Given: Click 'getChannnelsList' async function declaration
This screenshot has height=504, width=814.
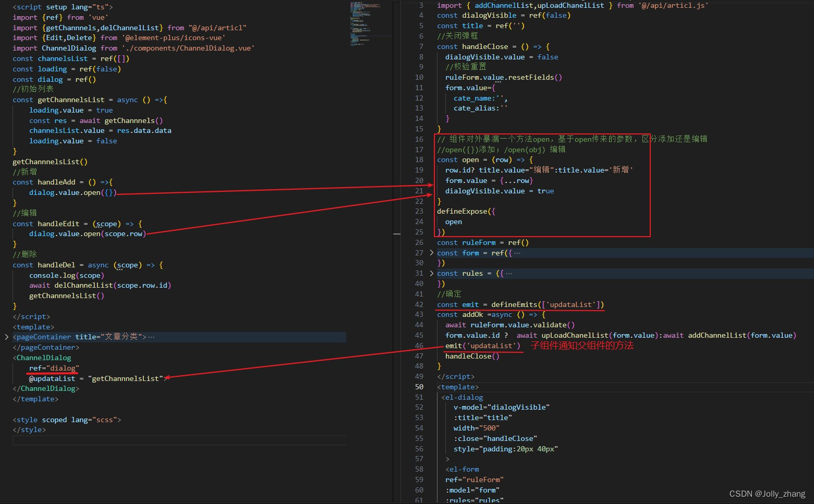Looking at the screenshot, I should click(x=90, y=100).
